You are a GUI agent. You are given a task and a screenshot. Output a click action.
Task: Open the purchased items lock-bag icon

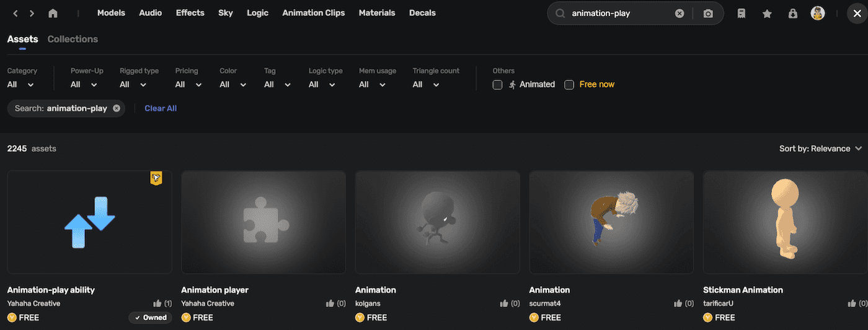coord(792,14)
